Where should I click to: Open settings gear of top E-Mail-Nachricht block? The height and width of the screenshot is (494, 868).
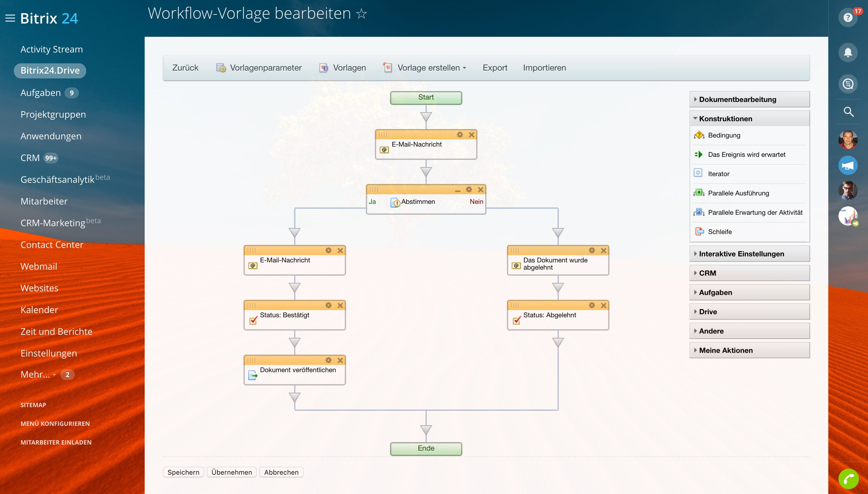460,135
